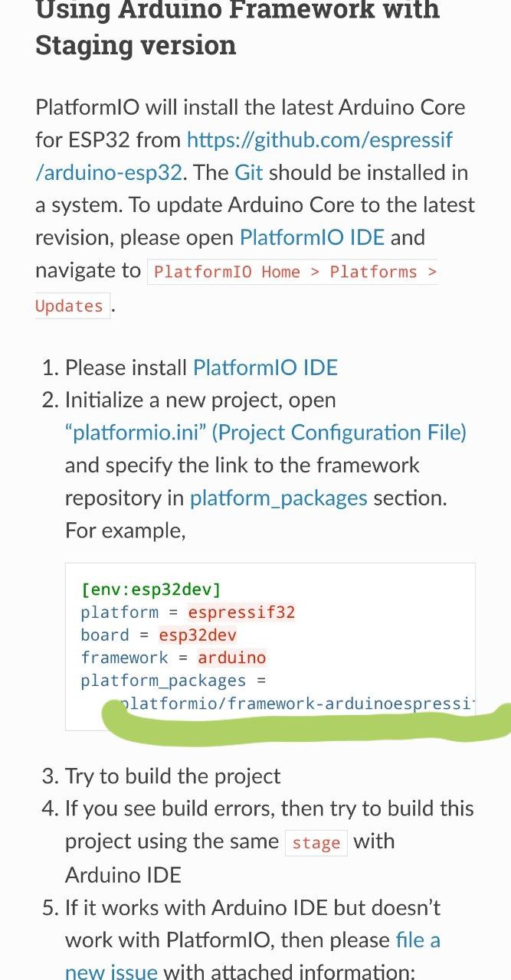Click the 'Updates' inline code snippet
This screenshot has width=511, height=980.
(x=71, y=306)
